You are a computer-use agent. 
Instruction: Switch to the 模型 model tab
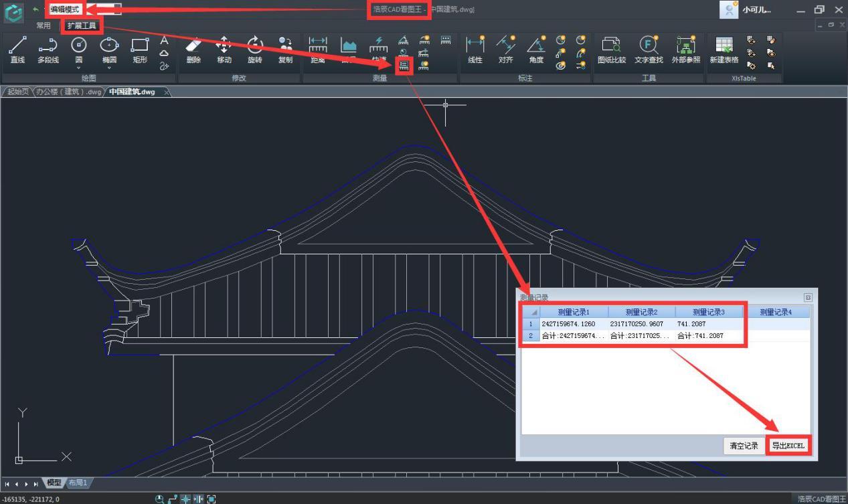(x=54, y=483)
